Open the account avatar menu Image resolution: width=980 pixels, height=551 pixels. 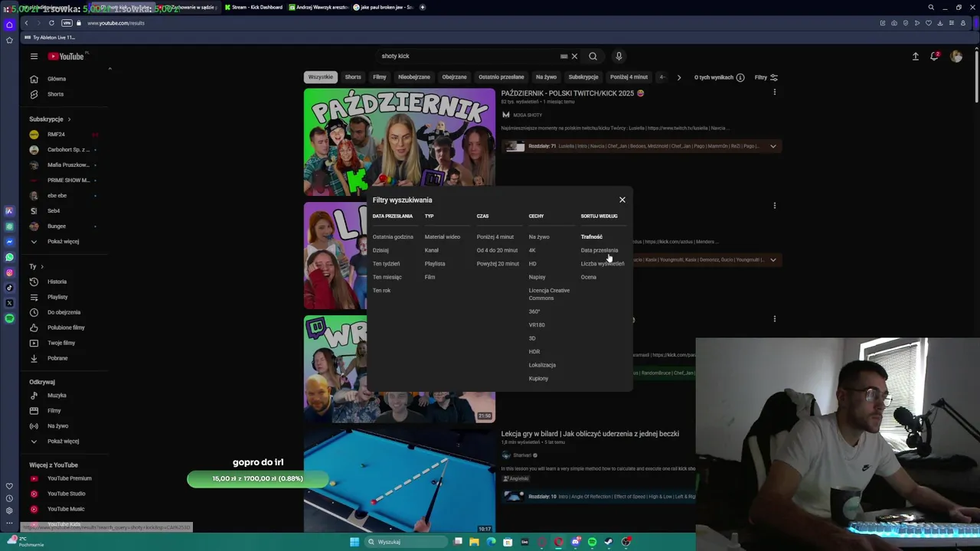pyautogui.click(x=956, y=56)
